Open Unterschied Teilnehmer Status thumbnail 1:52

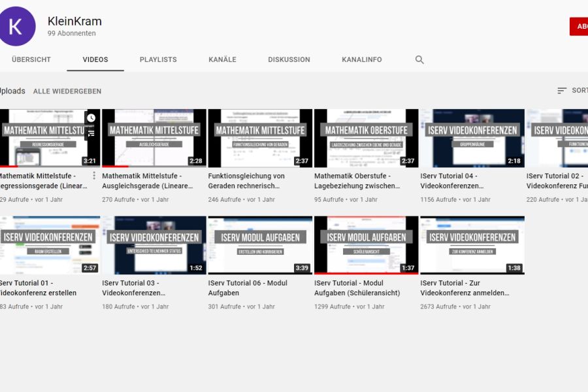(x=154, y=246)
